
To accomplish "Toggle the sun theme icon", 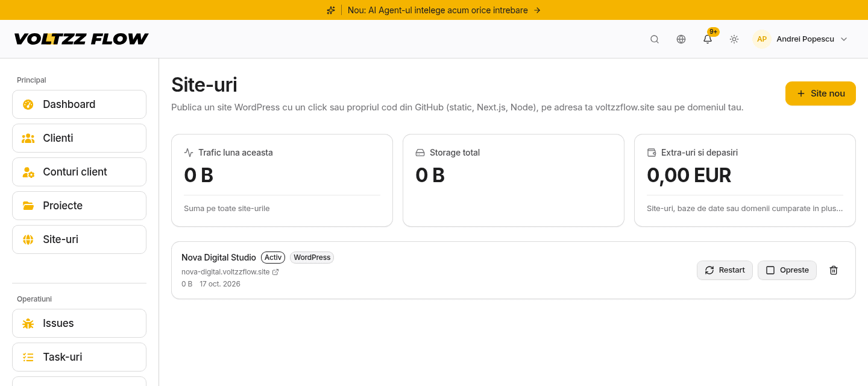I will [x=734, y=39].
